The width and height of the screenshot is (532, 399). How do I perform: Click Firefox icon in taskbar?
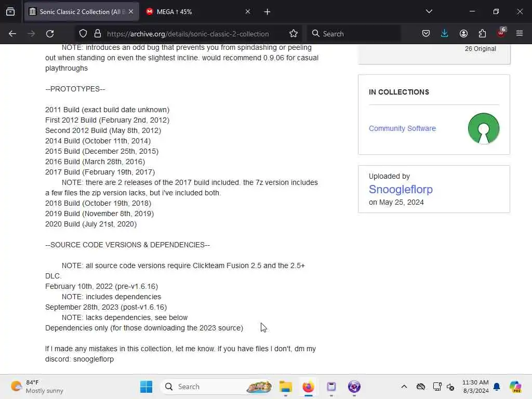(309, 387)
